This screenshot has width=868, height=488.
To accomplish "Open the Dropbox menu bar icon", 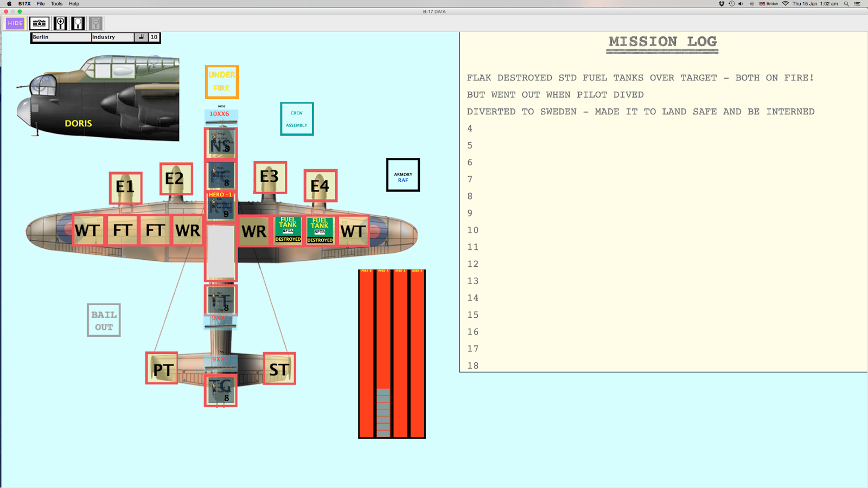I will pos(722,4).
